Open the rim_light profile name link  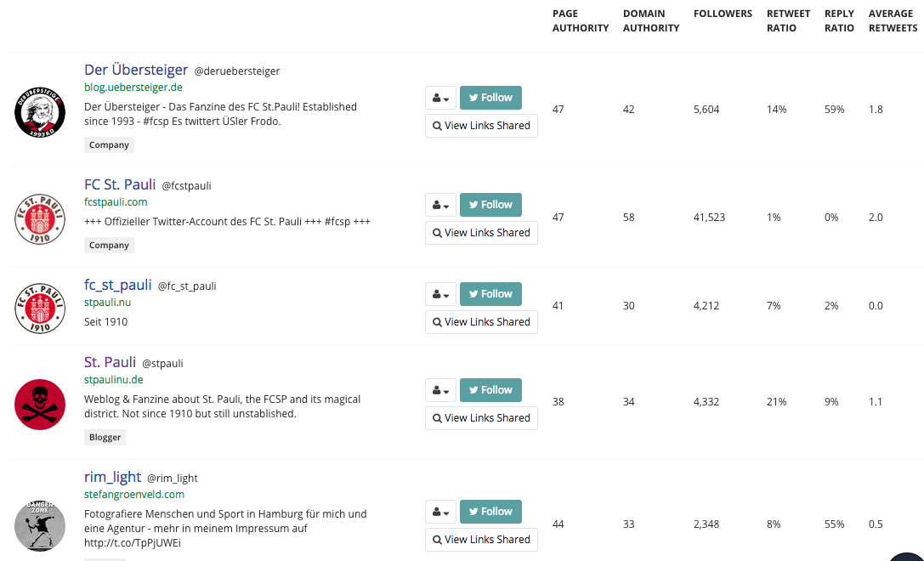click(112, 477)
